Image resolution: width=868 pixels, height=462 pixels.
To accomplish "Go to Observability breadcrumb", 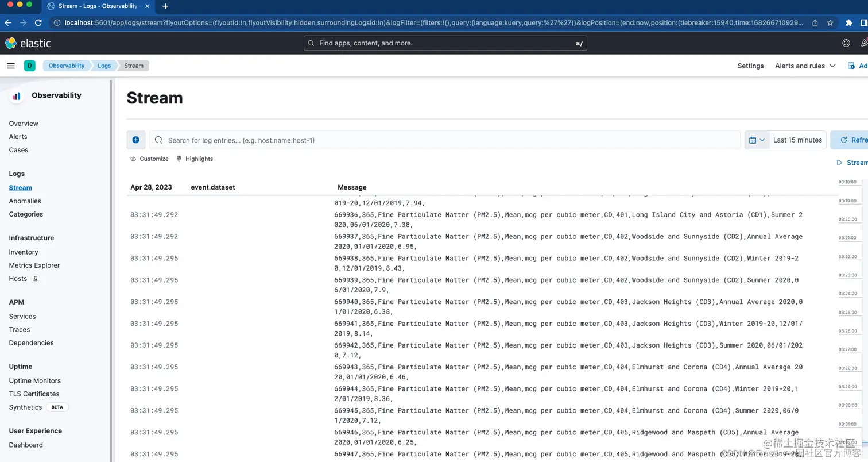I will 67,66.
